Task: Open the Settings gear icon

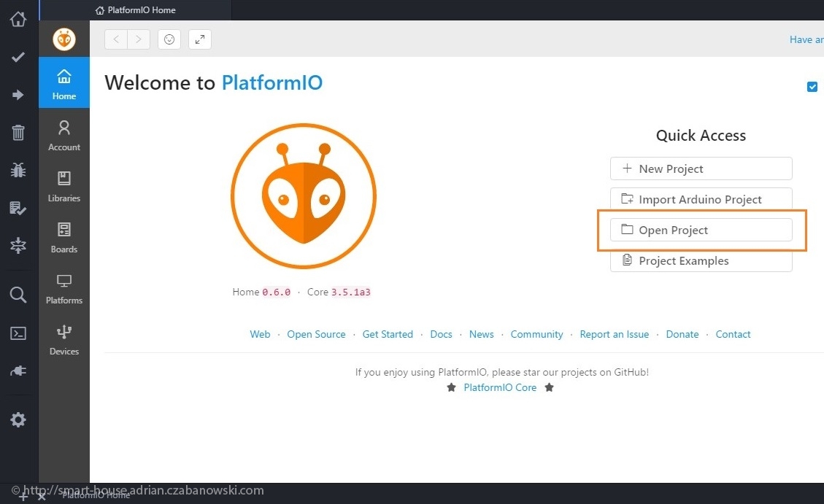Action: tap(18, 419)
